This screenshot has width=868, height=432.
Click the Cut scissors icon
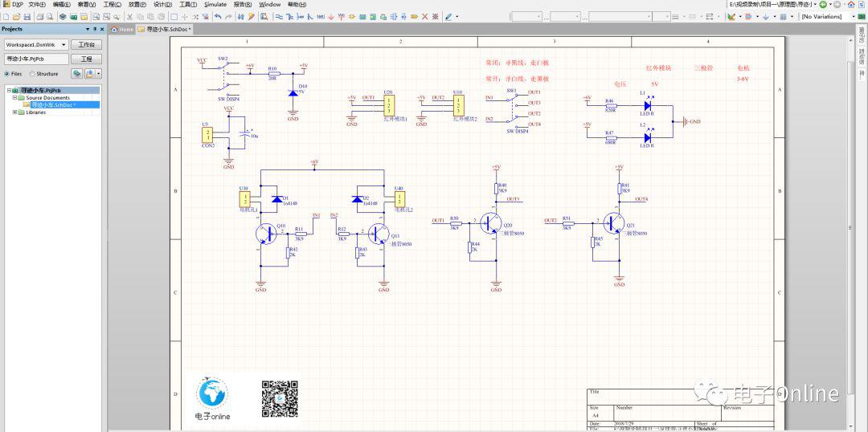click(x=129, y=16)
